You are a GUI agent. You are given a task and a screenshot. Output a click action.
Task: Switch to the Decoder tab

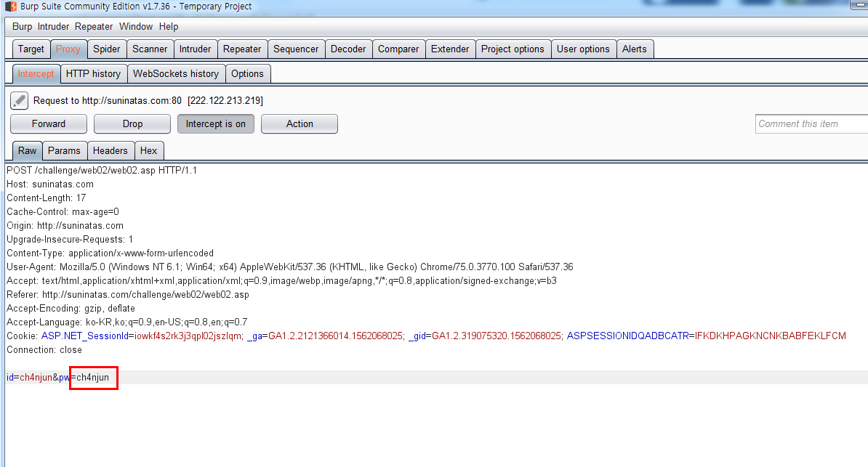[348, 49]
